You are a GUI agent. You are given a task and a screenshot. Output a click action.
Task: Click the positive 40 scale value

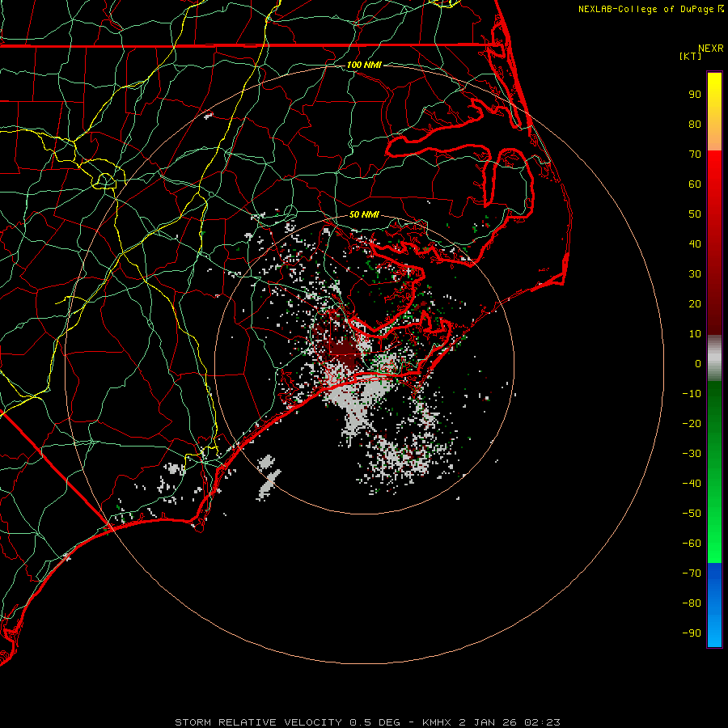click(x=695, y=243)
